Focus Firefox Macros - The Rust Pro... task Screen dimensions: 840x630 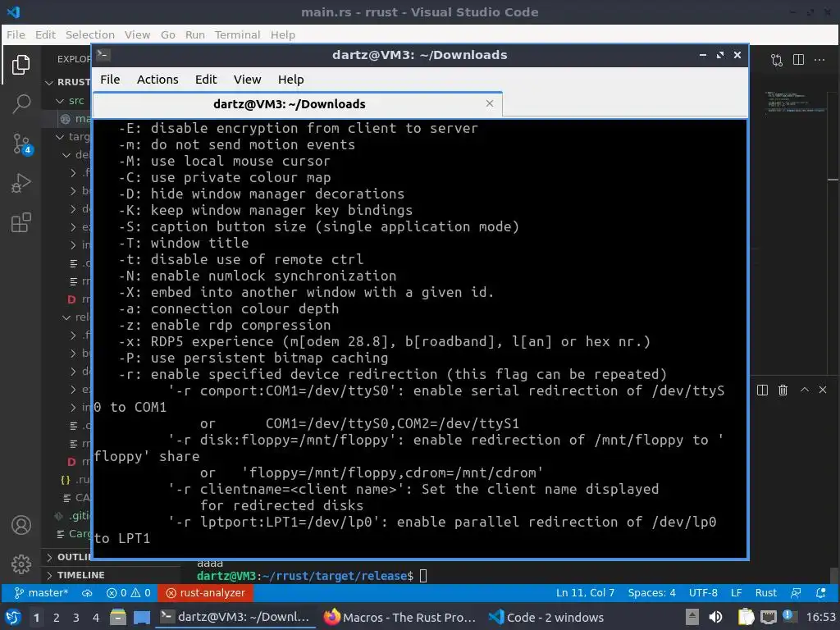coord(400,618)
